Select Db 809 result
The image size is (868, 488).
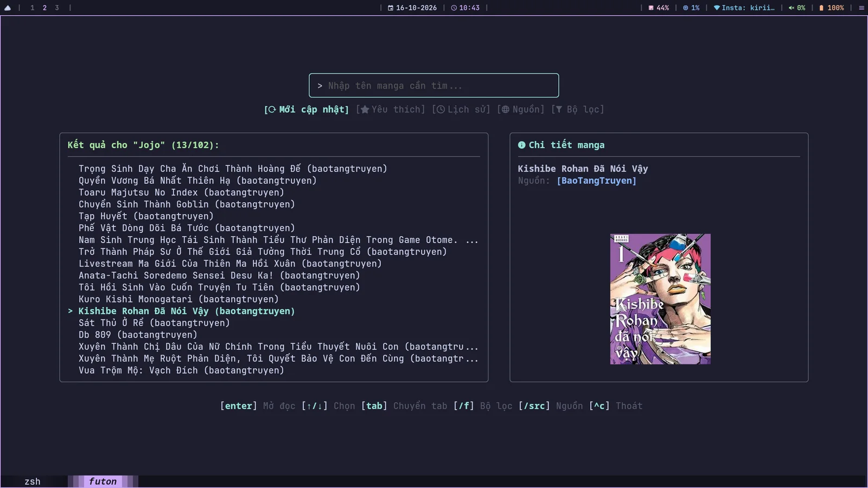tap(138, 335)
